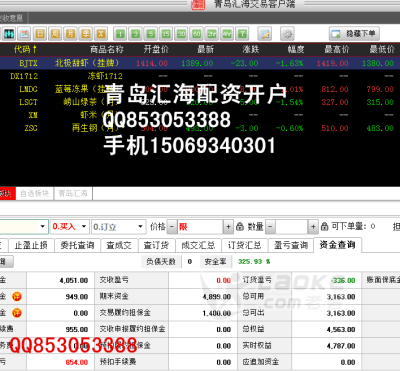Switch to the 止盈止损 tab
The height and width of the screenshot is (371, 400).
coord(31,245)
